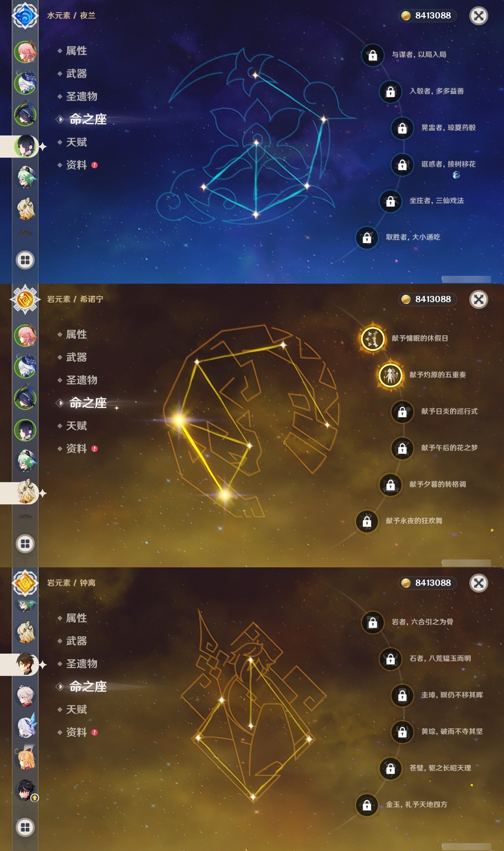Image resolution: width=504 pixels, height=851 pixels.
Task: Go to 资料 tab on 钟离 screen
Action: point(76,732)
